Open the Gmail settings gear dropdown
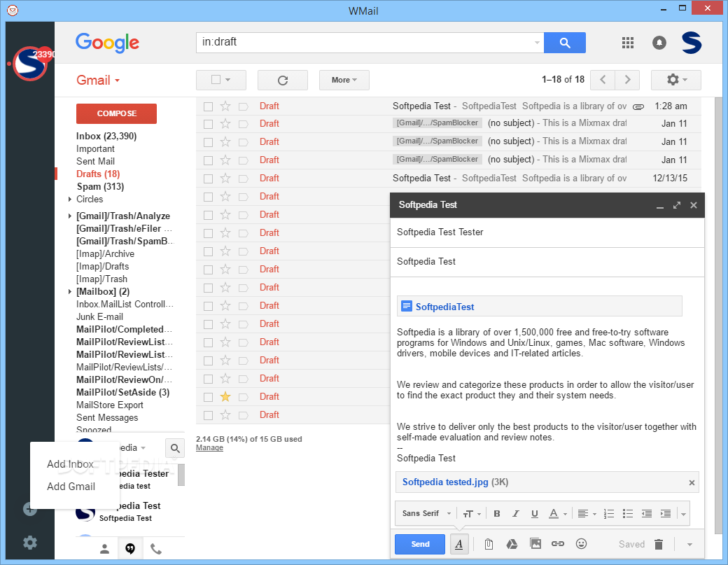Viewport: 728px width, 565px height. pyautogui.click(x=676, y=80)
